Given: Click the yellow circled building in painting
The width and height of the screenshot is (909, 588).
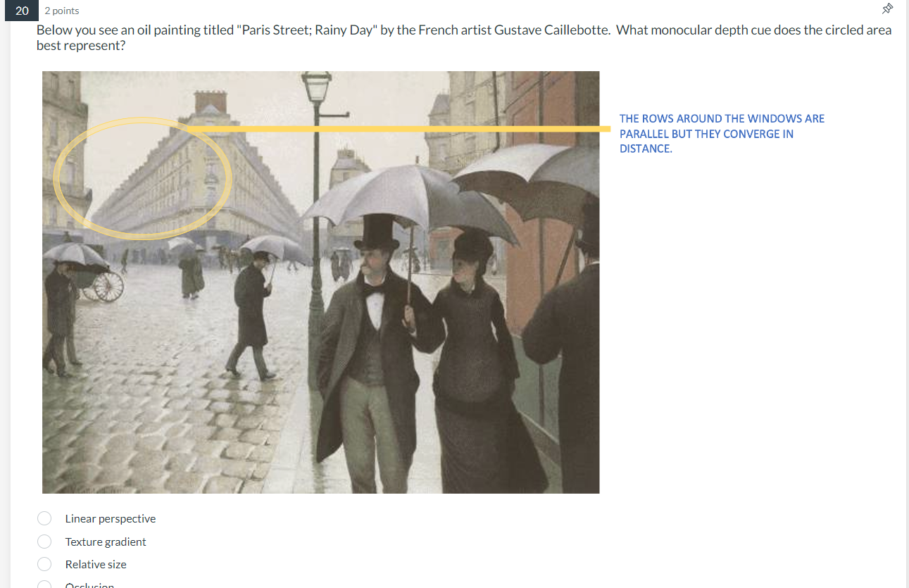Looking at the screenshot, I should 143,176.
